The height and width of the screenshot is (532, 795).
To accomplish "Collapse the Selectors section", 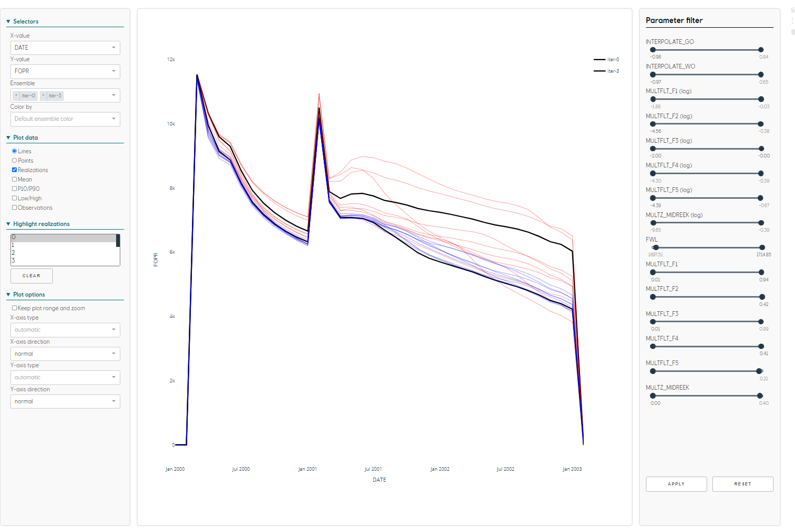I will click(8, 21).
